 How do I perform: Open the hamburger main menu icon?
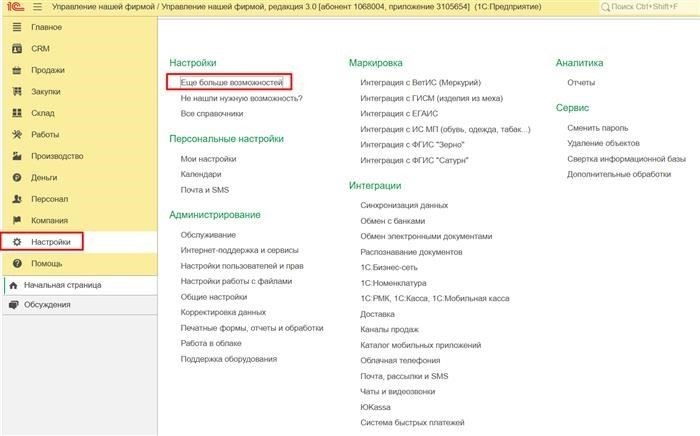tap(38, 7)
